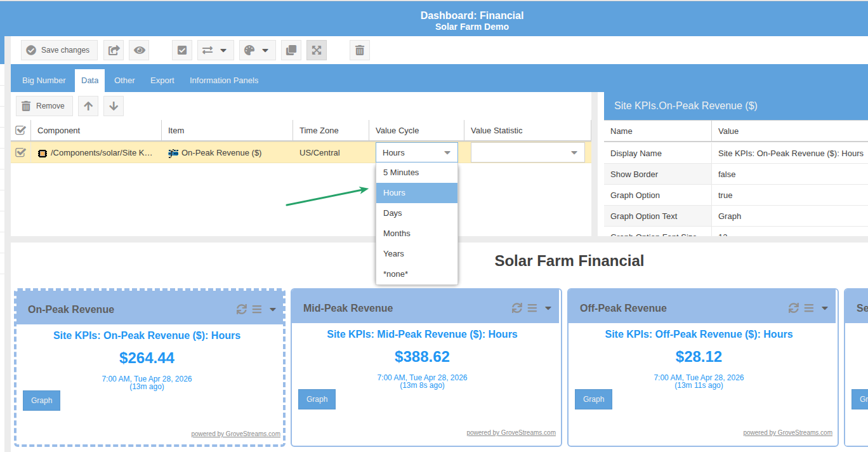This screenshot has width=868, height=452.
Task: Click Graph button in On-Peak Revenue widget
Action: (x=42, y=401)
